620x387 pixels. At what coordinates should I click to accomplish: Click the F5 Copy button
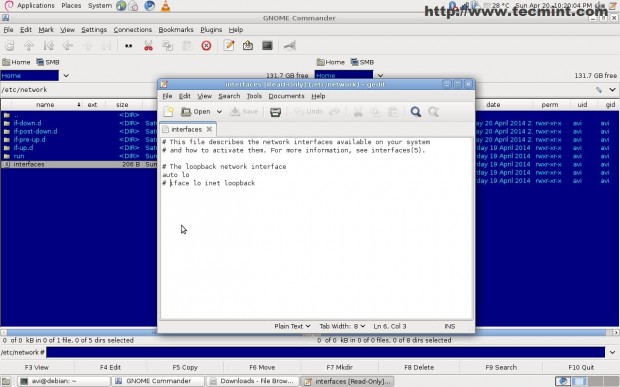tap(185, 367)
